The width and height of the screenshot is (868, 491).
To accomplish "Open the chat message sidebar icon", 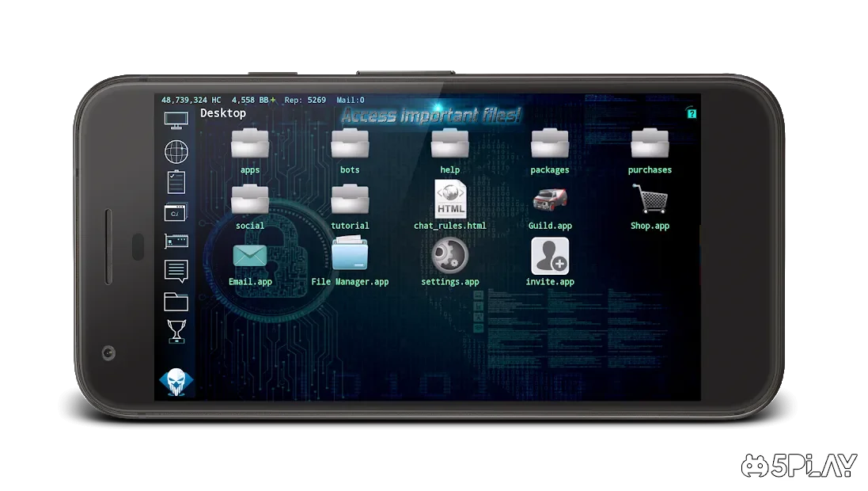I will [x=176, y=271].
